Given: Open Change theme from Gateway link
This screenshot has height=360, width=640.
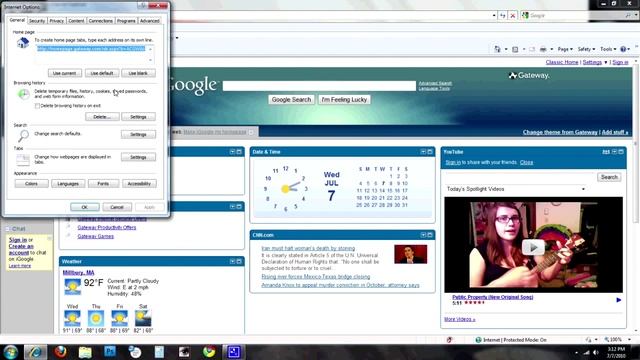Looking at the screenshot, I should tap(560, 132).
